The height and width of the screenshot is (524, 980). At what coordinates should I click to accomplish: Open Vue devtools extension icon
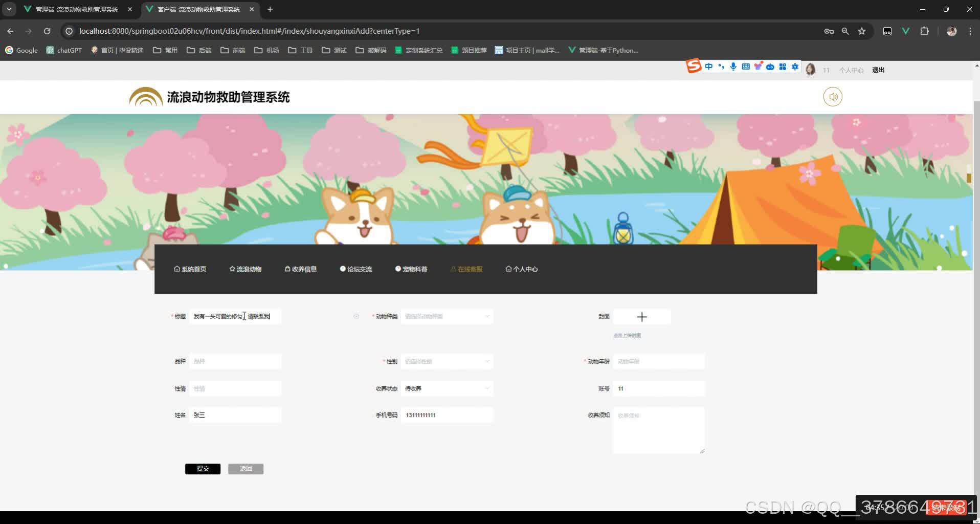click(906, 31)
